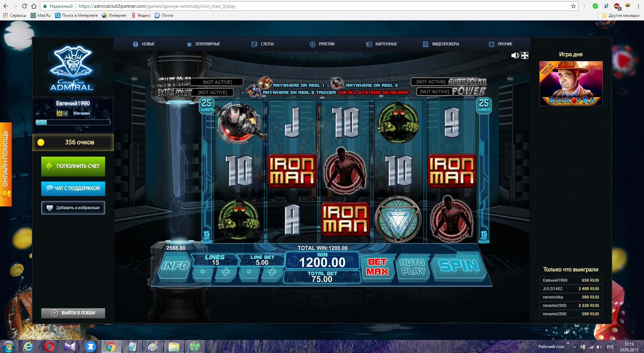The height and width of the screenshot is (353, 644).
Task: Show hidden system tray icons
Action: [574, 347]
